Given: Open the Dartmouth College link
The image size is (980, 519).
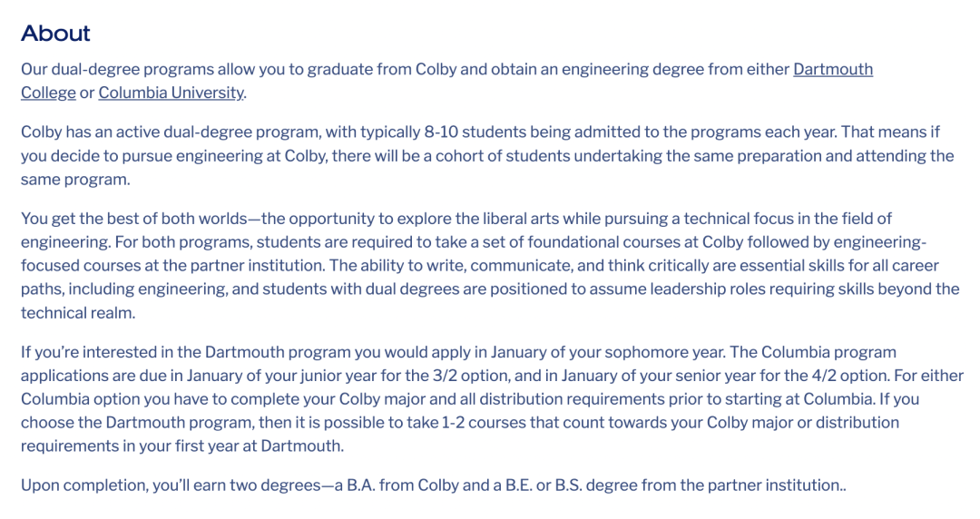Looking at the screenshot, I should 832,69.
